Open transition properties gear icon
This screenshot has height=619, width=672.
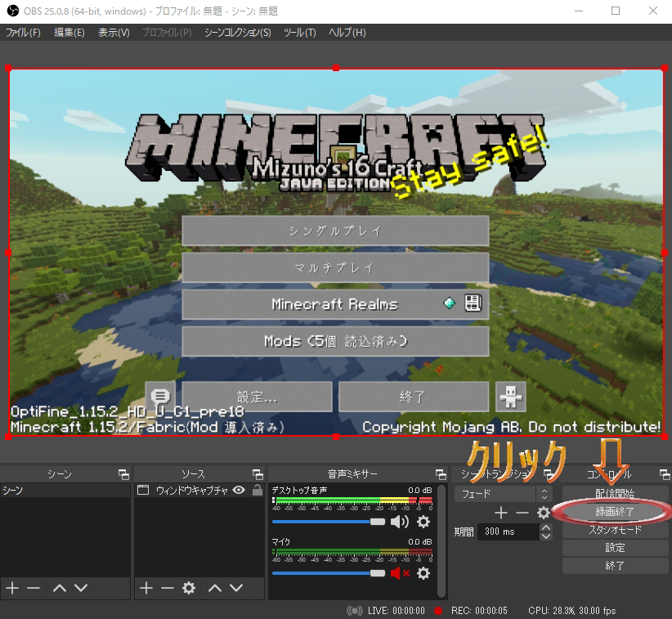pos(544,512)
